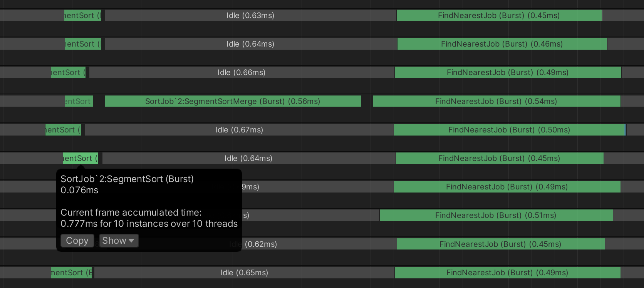Pick the FindNearestJob (Burst) 0.51ms sample

point(496,215)
